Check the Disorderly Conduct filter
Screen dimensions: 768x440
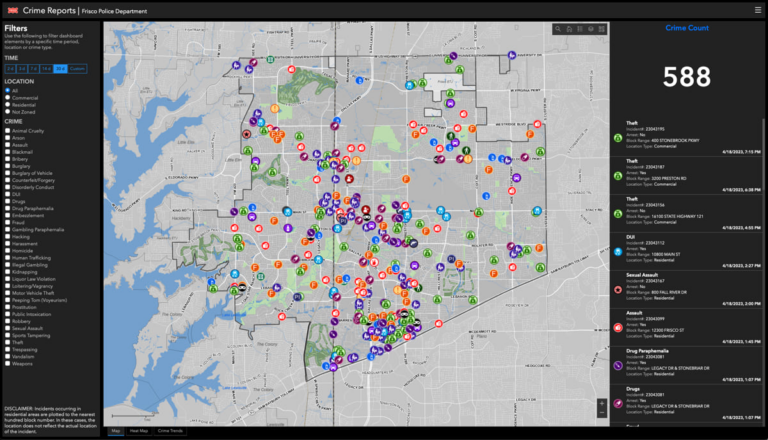pos(7,187)
